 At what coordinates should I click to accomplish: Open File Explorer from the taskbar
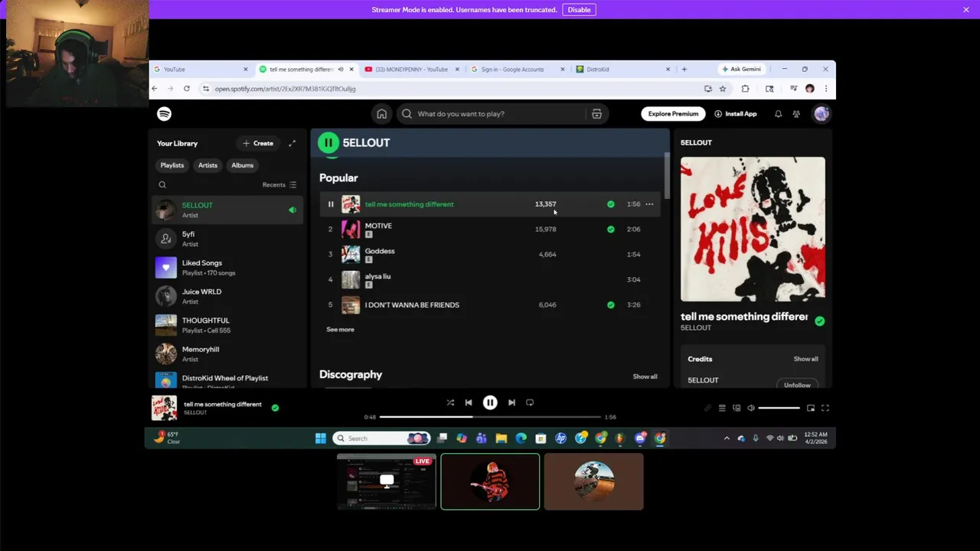501,439
